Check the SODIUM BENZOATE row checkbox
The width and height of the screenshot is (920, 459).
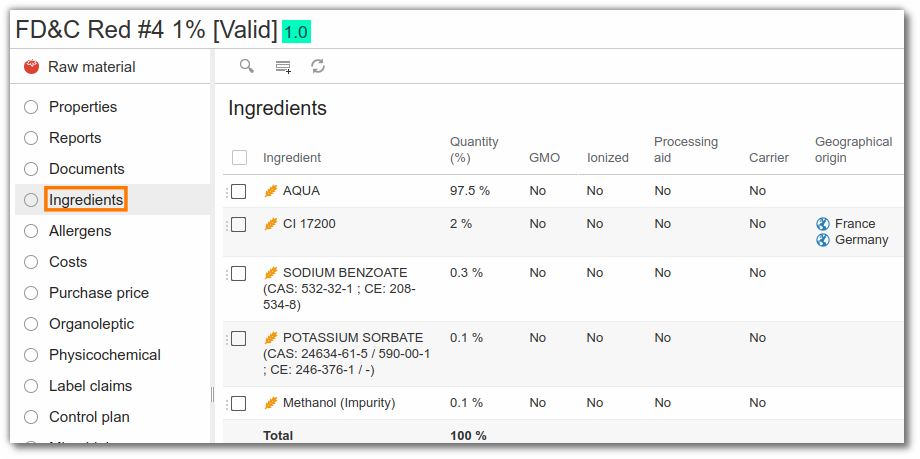[x=238, y=274]
